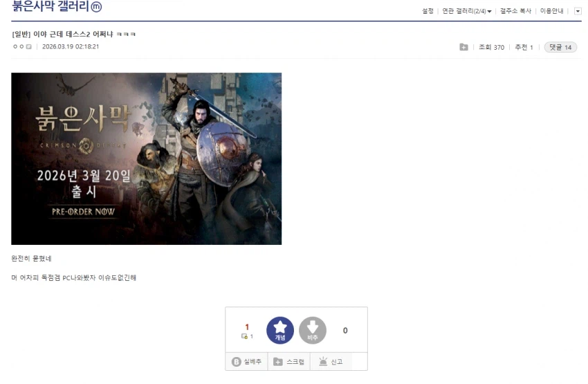The image size is (588, 384).
Task: Click the 조회 370 view count
Action: pos(491,47)
